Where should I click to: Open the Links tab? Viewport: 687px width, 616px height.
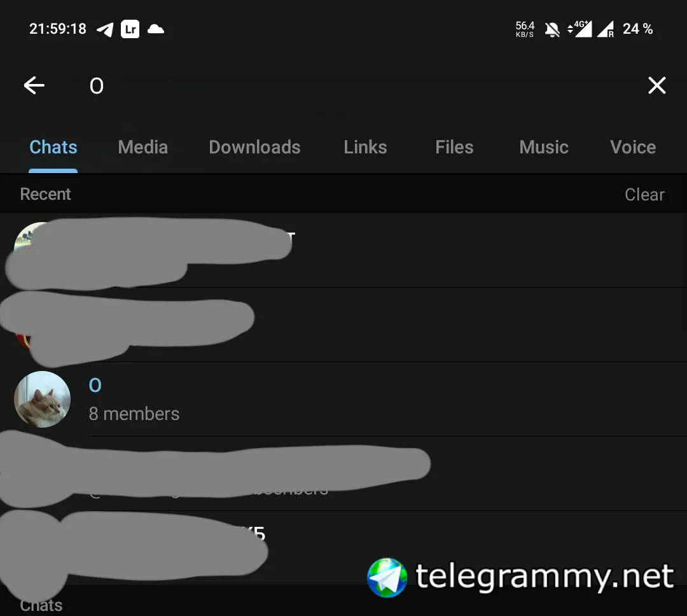(365, 147)
